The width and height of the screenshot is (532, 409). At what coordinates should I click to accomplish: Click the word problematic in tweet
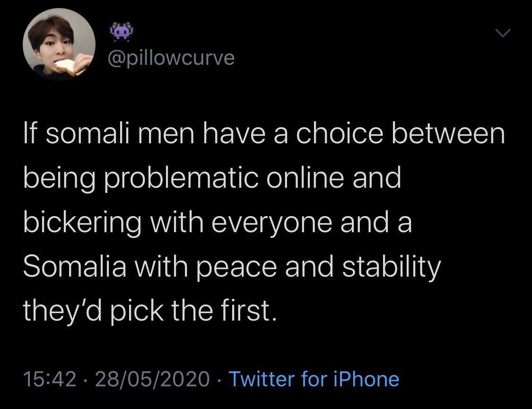coord(181,179)
